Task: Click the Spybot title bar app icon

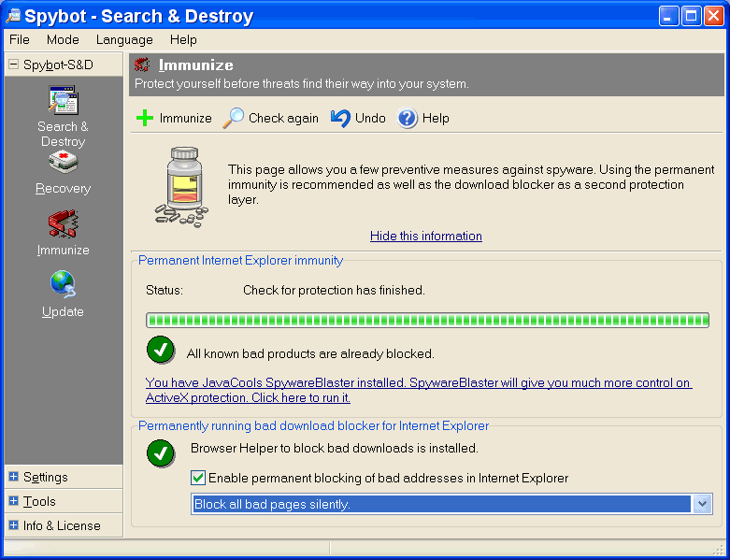Action: (x=12, y=15)
